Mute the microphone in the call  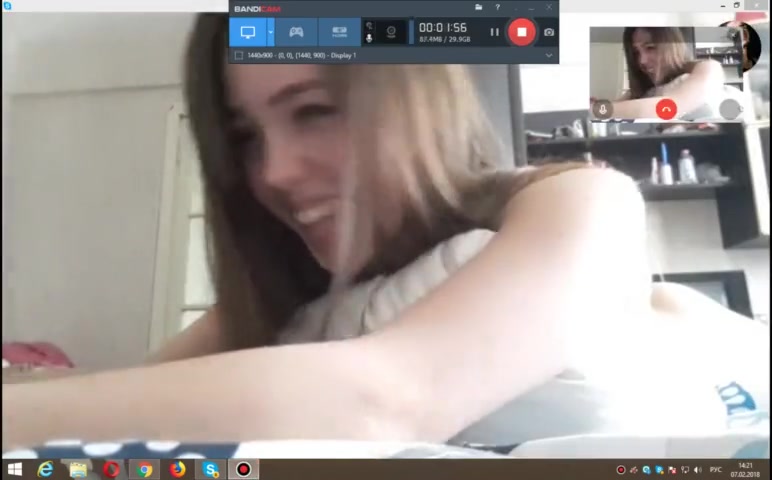coord(602,109)
